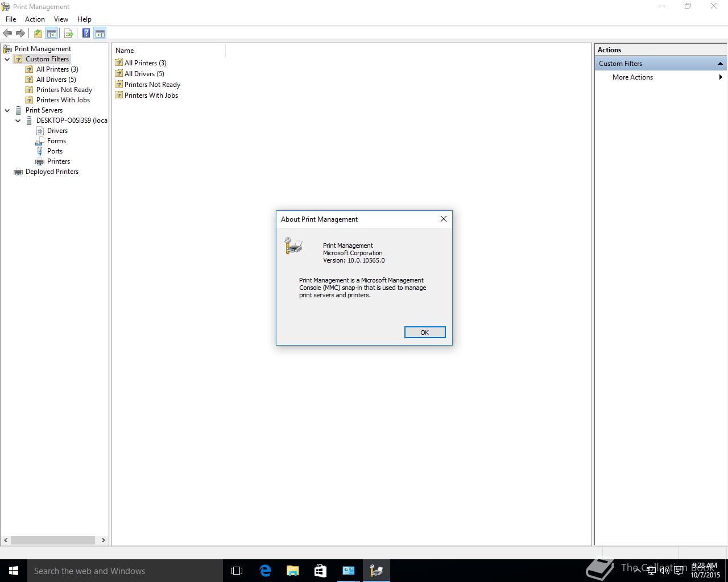Viewport: 728px width, 582px height.
Task: Click the printer icon in the About dialog
Action: pos(293,246)
